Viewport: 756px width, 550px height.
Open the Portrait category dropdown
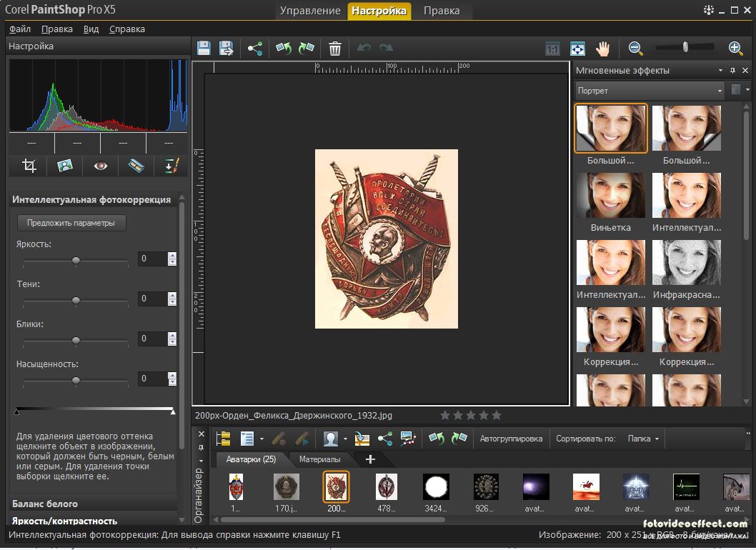(x=650, y=91)
